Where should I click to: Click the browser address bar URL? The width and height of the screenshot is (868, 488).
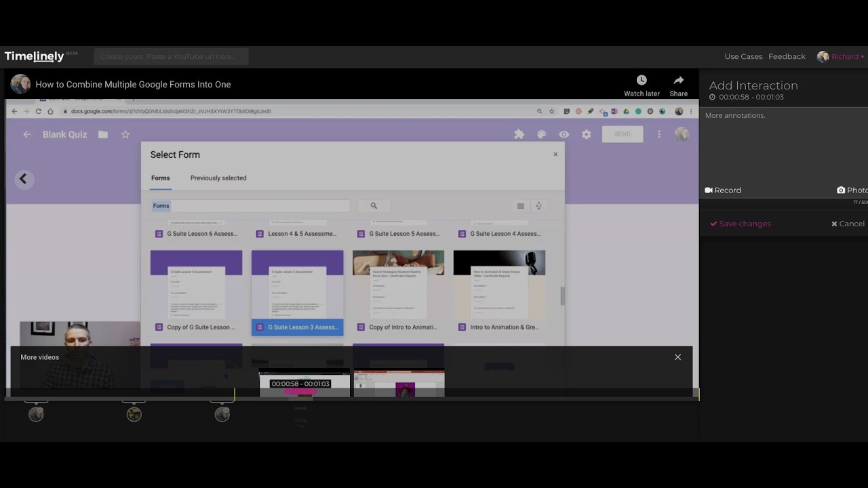[x=172, y=111]
